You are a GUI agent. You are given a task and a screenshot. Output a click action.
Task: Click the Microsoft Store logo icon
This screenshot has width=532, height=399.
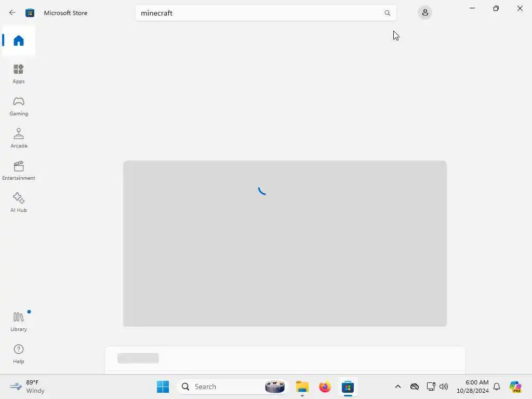click(x=30, y=13)
